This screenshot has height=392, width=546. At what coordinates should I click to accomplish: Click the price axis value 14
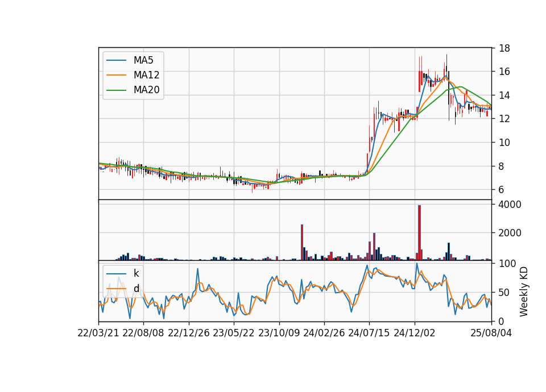click(x=504, y=95)
